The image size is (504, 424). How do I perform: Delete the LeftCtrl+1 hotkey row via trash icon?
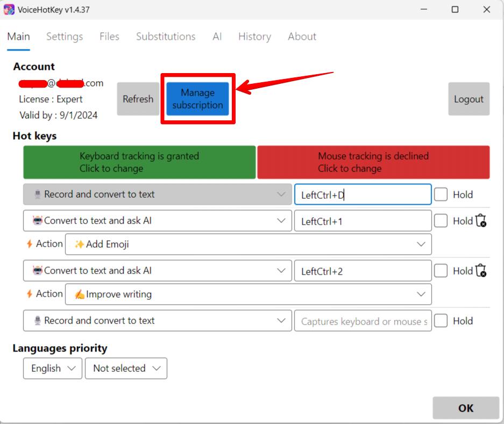[x=480, y=220]
